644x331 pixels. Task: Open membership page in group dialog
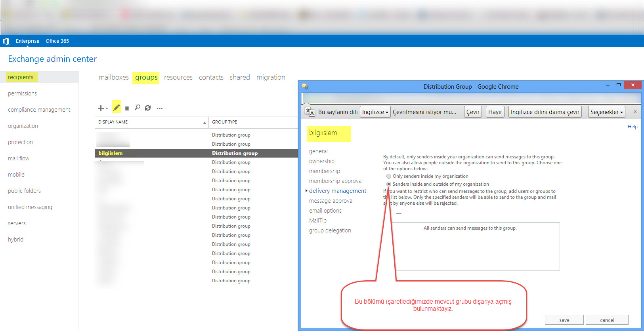[325, 171]
